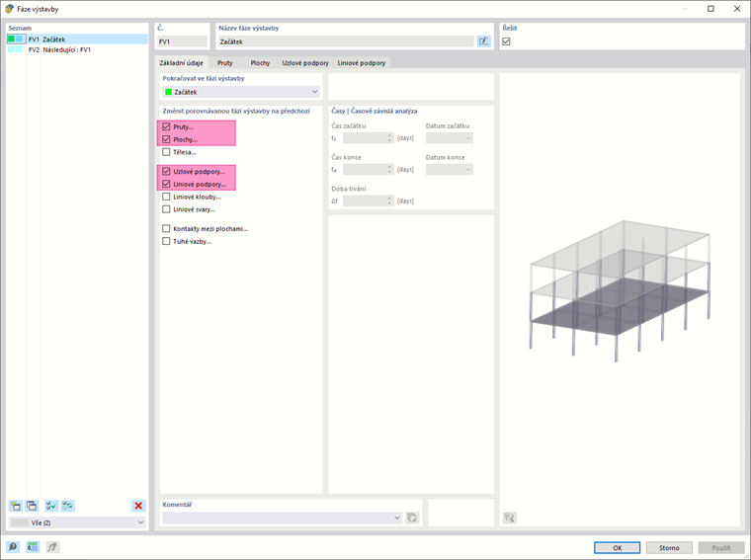Click the Čas začátku spinner arrows
This screenshot has width=751, height=560.
tap(389, 138)
